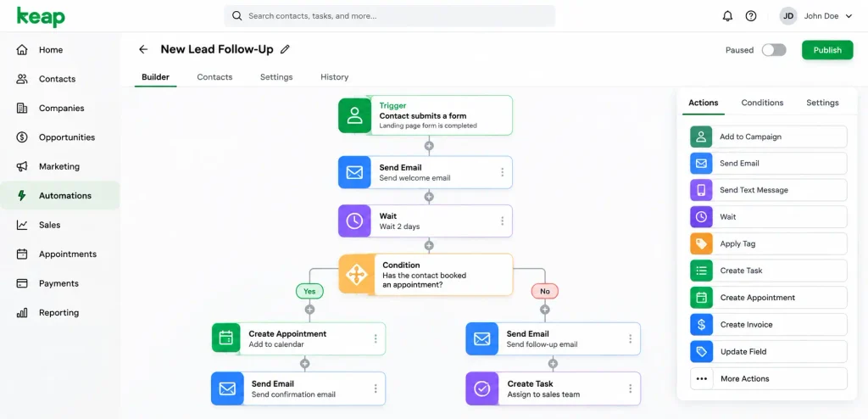Add step after Send welcome email

click(x=428, y=197)
